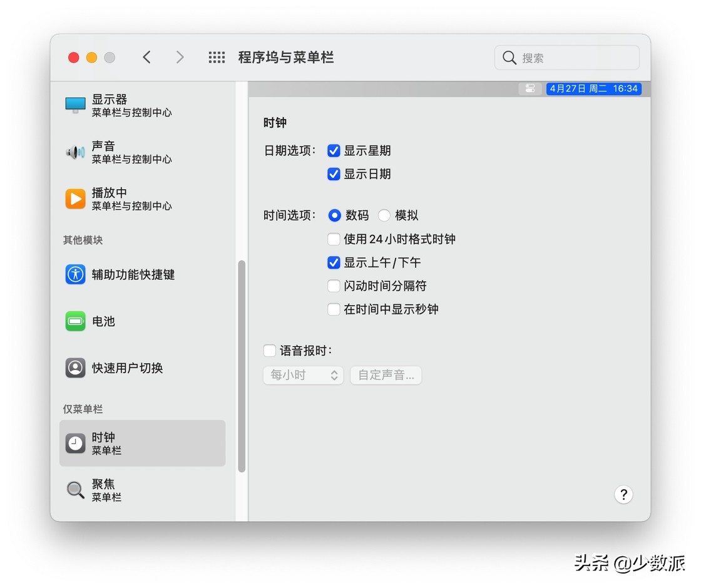Viewport: 701px width, 588px height.
Task: Click in the 搜索 search field
Action: [x=566, y=57]
